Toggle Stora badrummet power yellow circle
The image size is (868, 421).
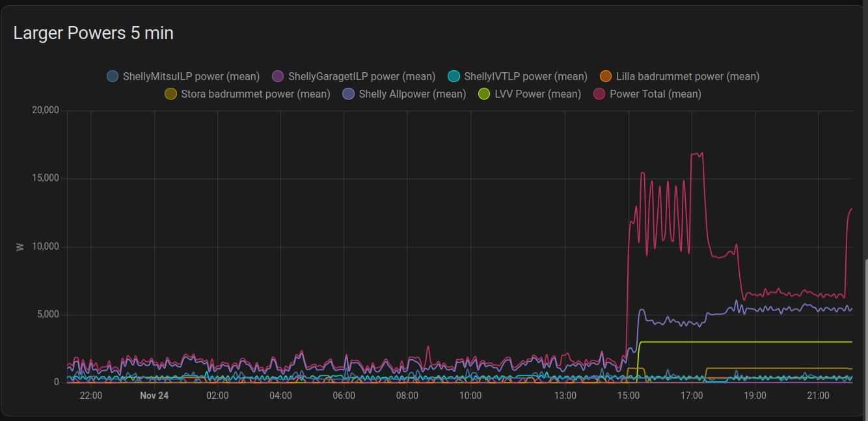[x=172, y=94]
